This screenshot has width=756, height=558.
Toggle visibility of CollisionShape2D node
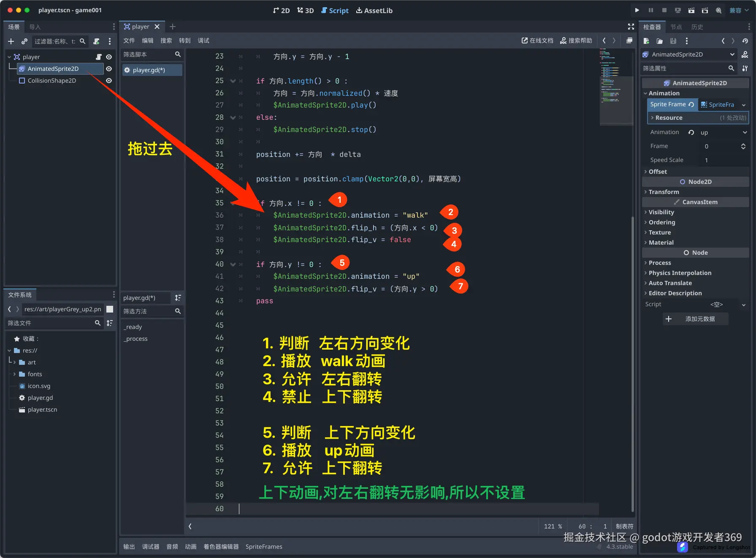click(109, 80)
